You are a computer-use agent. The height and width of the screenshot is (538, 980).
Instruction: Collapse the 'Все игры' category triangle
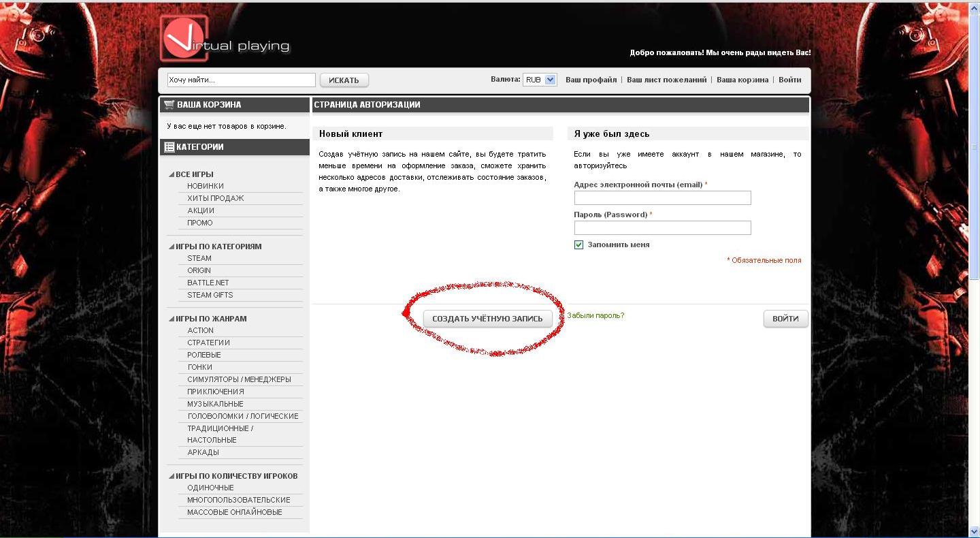(171, 174)
